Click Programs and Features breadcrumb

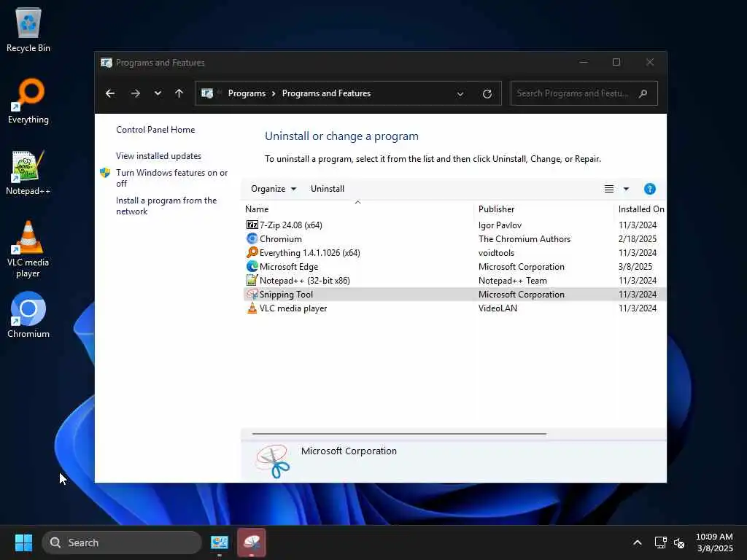[326, 93]
